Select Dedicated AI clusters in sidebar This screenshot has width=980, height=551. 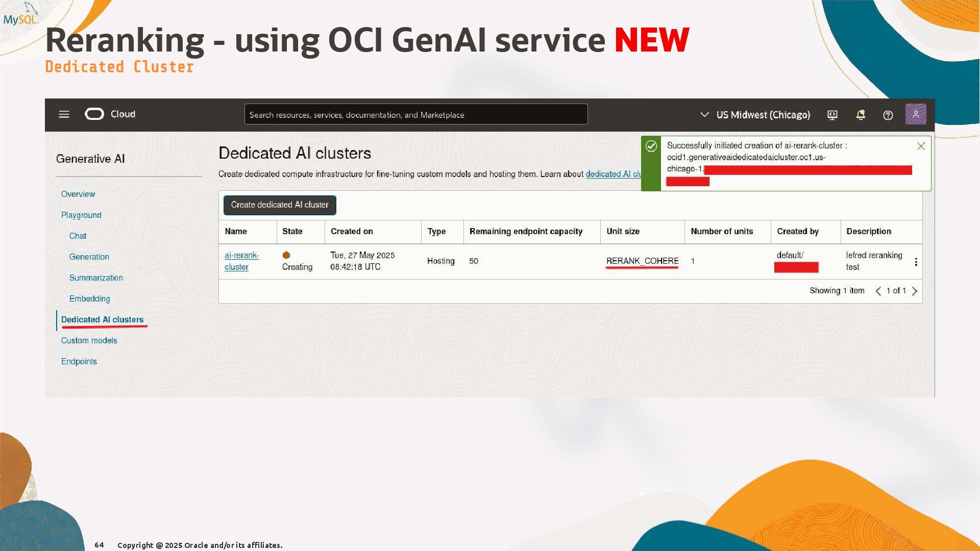(102, 320)
